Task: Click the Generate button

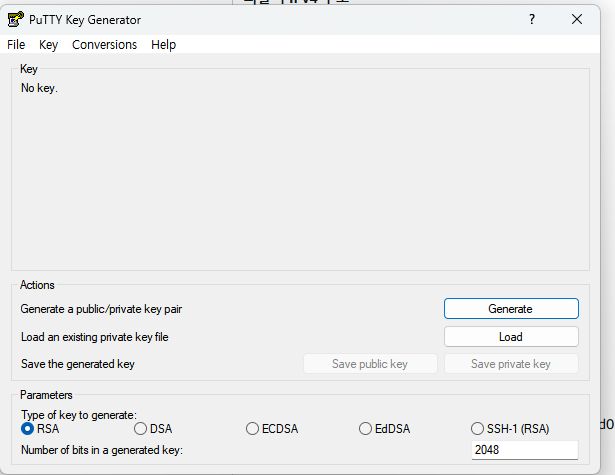Action: pyautogui.click(x=511, y=309)
